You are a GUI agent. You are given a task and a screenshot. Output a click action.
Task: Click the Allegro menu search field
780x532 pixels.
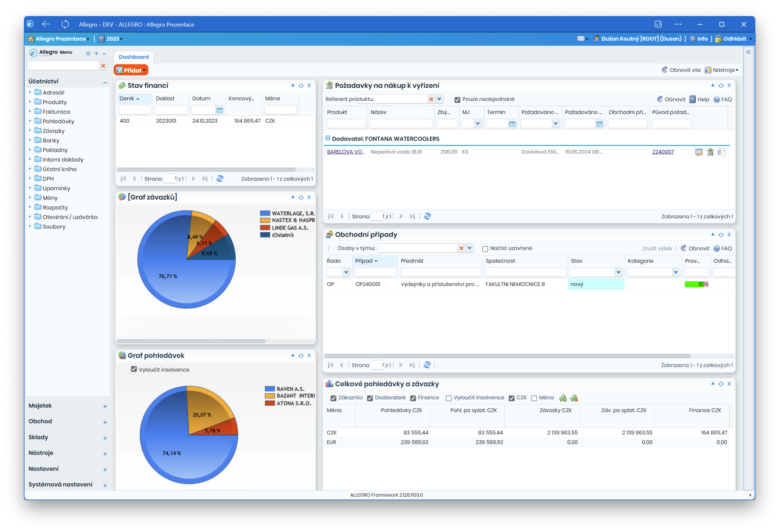coord(63,66)
